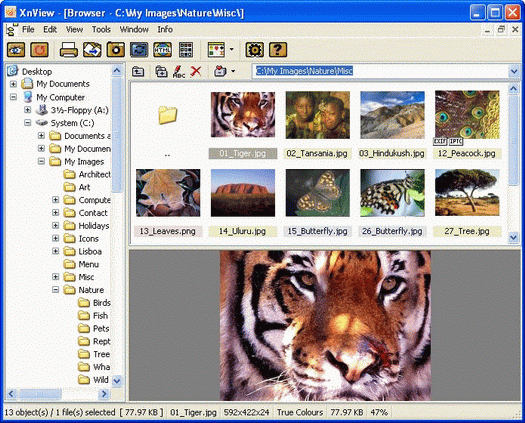
Task: Open the options gear icon
Action: point(254,50)
